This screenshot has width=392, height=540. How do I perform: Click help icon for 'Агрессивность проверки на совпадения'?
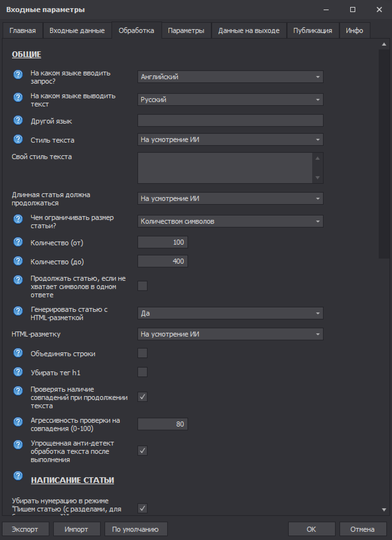pos(18,422)
